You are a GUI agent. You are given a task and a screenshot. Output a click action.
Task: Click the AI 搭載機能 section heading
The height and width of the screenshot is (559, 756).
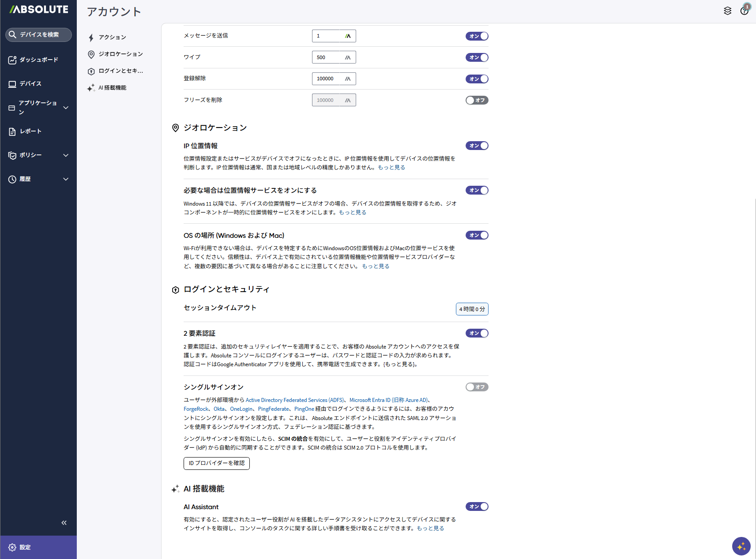point(204,489)
